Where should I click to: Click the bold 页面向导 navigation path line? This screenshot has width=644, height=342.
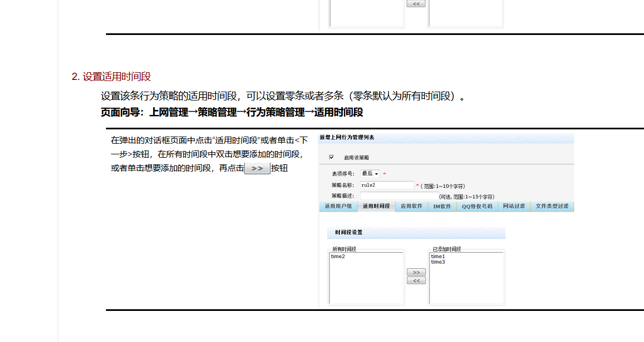[232, 112]
